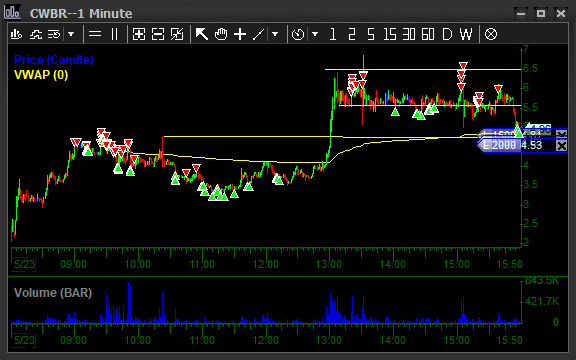
Task: Click the VWAP (0) legend label
Action: (41, 75)
